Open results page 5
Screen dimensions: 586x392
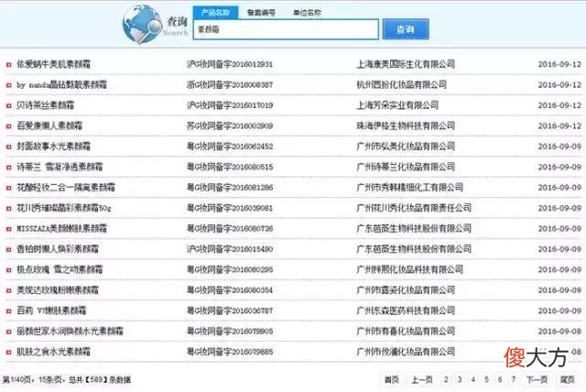(x=486, y=380)
